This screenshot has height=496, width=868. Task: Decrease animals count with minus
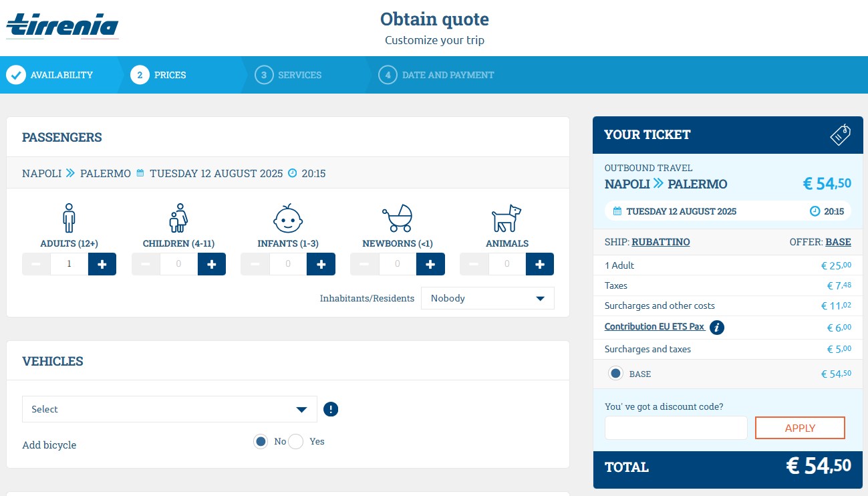click(474, 264)
